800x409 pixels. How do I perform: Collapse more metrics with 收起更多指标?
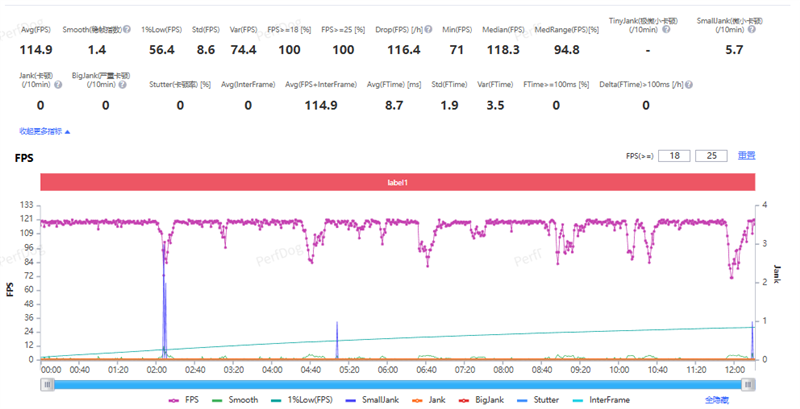point(44,131)
